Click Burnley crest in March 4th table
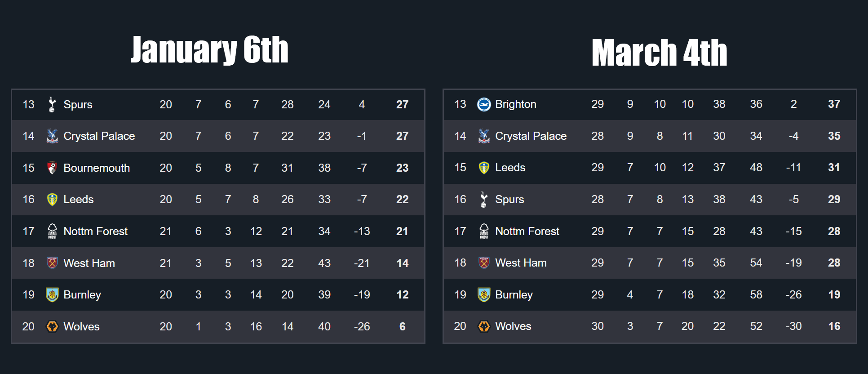 (x=484, y=295)
